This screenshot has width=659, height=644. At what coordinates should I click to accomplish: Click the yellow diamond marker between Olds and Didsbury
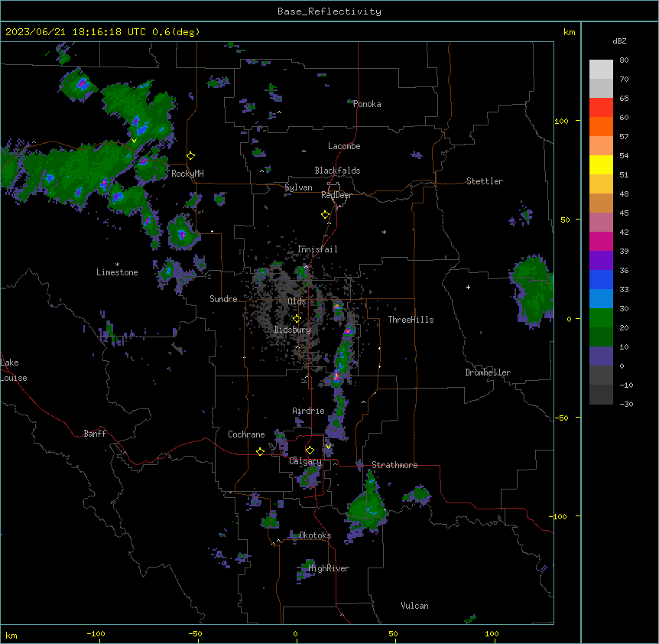tap(297, 318)
